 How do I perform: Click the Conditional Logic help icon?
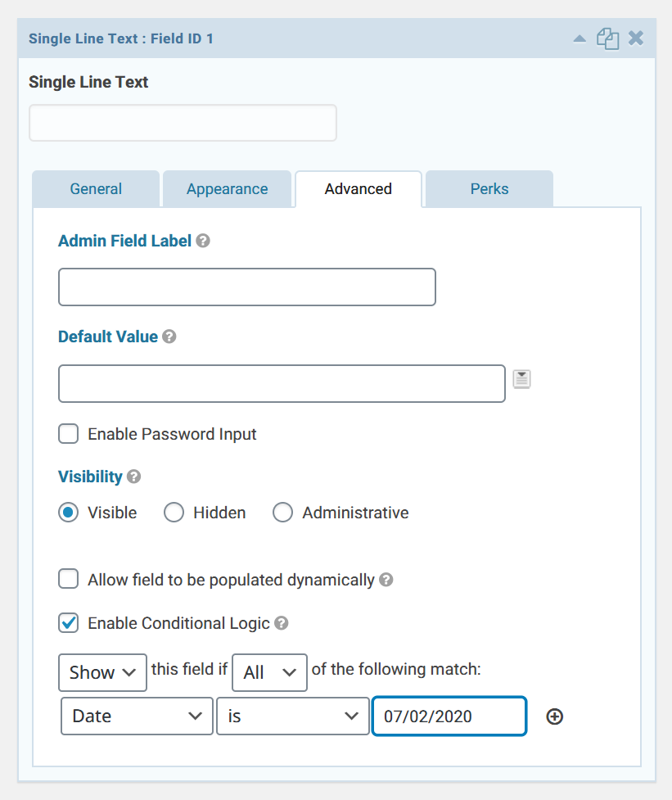click(282, 623)
